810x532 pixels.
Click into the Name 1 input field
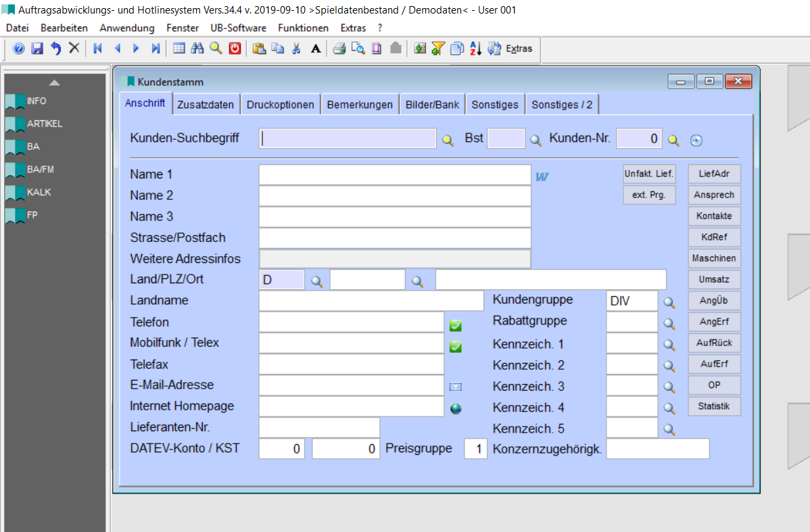click(395, 175)
